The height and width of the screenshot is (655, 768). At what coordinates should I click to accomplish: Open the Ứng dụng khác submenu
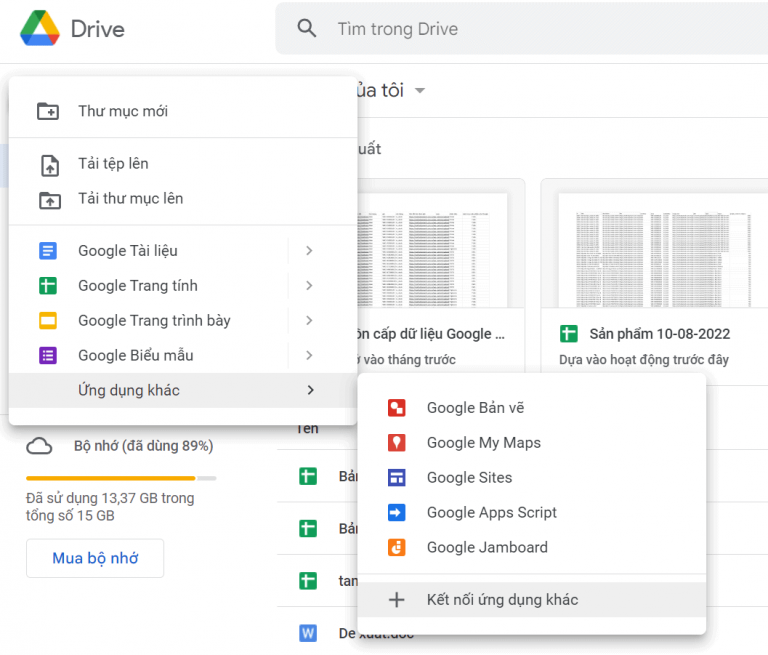[183, 390]
